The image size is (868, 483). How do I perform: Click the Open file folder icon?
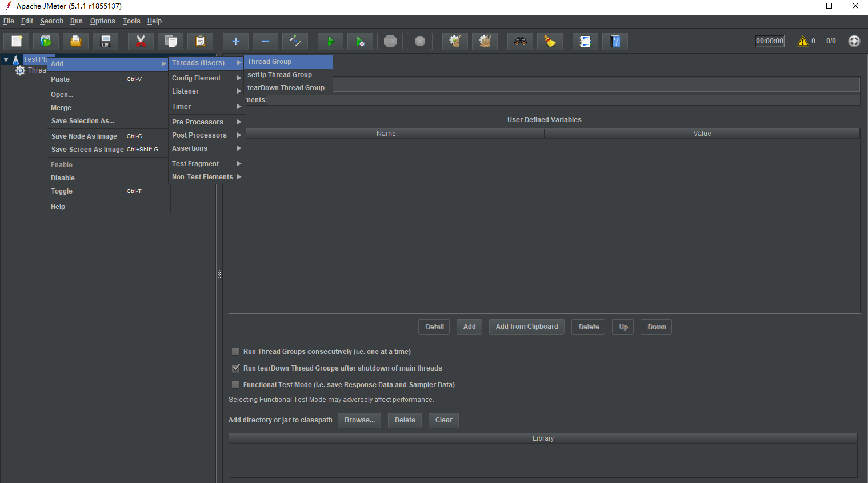pyautogui.click(x=75, y=41)
